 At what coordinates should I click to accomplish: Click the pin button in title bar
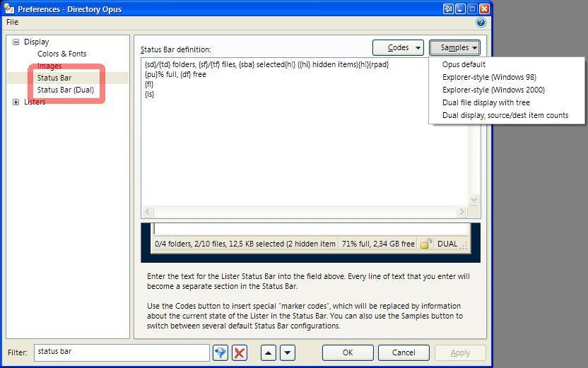click(448, 8)
